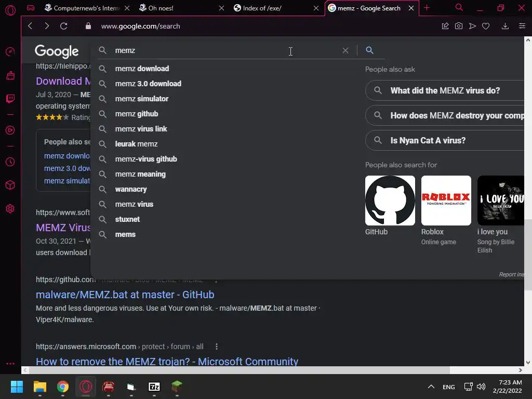Screen dimensions: 532x399
Task: Open the Easy Setup menu icon
Action: point(522,26)
